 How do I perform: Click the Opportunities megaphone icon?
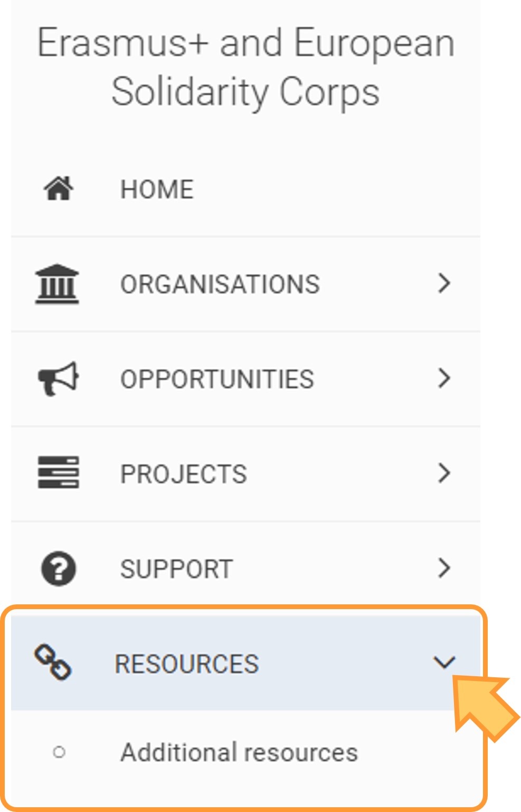pos(58,378)
